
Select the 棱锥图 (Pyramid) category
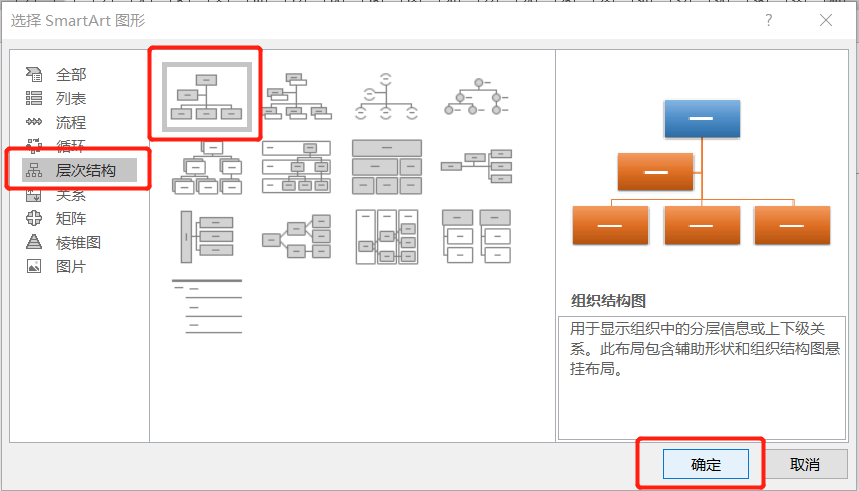click(x=78, y=242)
